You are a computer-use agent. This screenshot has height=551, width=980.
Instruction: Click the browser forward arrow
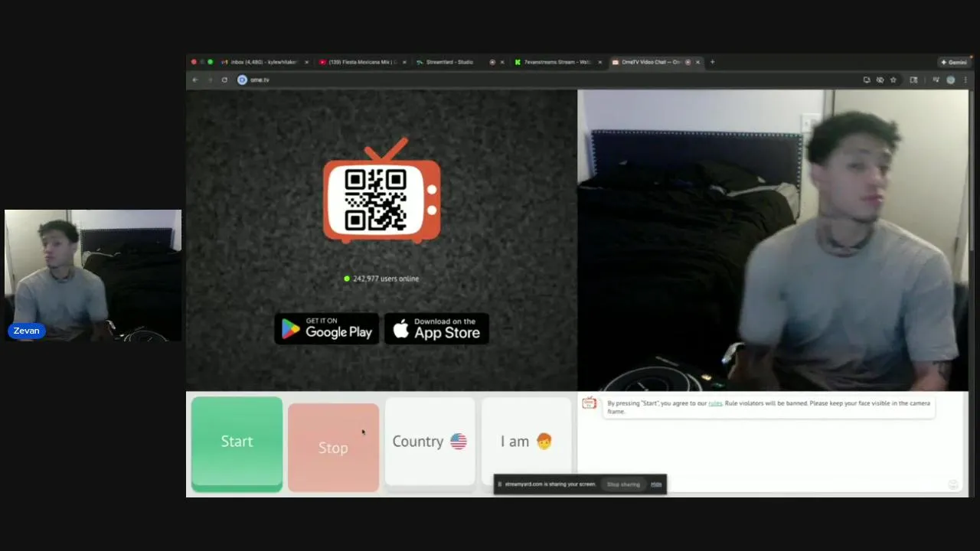pyautogui.click(x=210, y=80)
